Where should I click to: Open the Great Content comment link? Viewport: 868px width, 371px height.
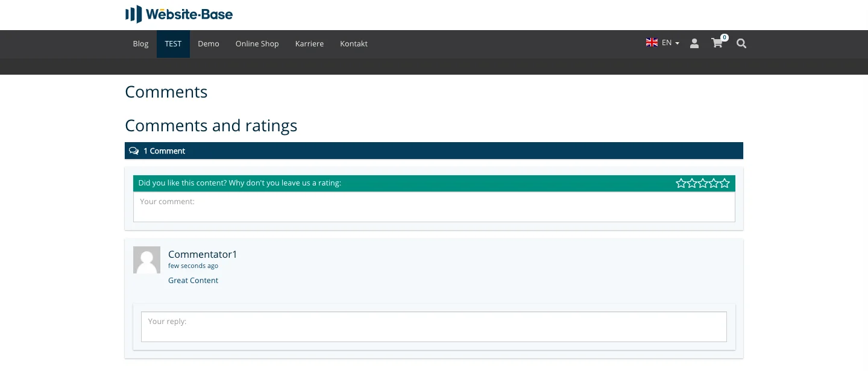tap(193, 280)
